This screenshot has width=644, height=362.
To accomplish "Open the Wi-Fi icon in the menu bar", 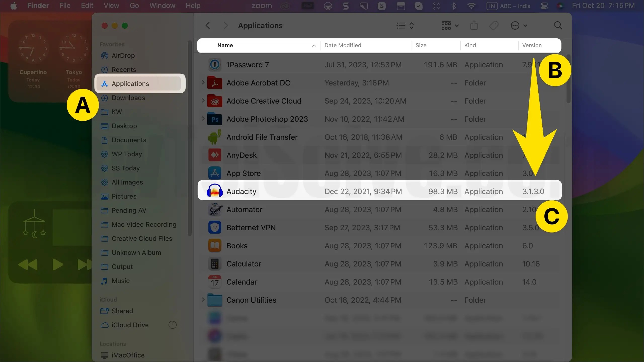I will point(471,6).
